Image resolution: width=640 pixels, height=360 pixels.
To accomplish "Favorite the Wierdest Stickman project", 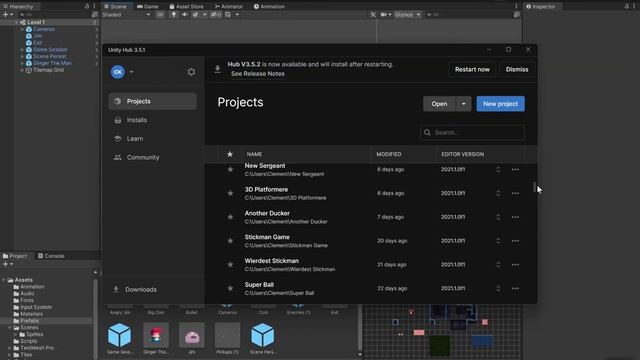I will click(x=230, y=264).
